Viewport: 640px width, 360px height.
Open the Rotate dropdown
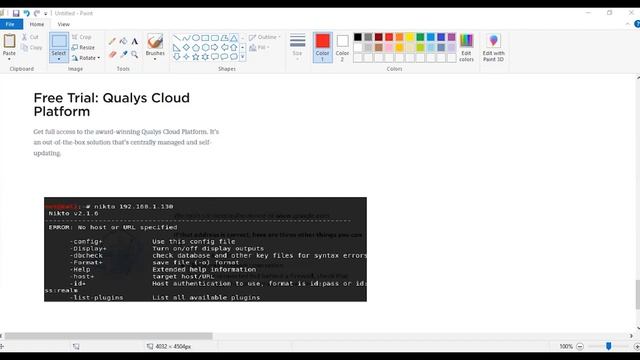click(x=86, y=58)
